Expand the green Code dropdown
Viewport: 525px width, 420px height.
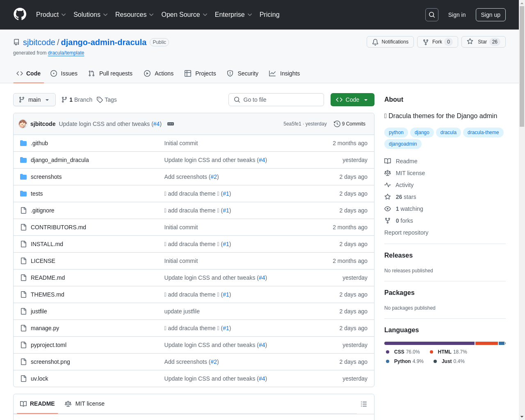point(352,100)
